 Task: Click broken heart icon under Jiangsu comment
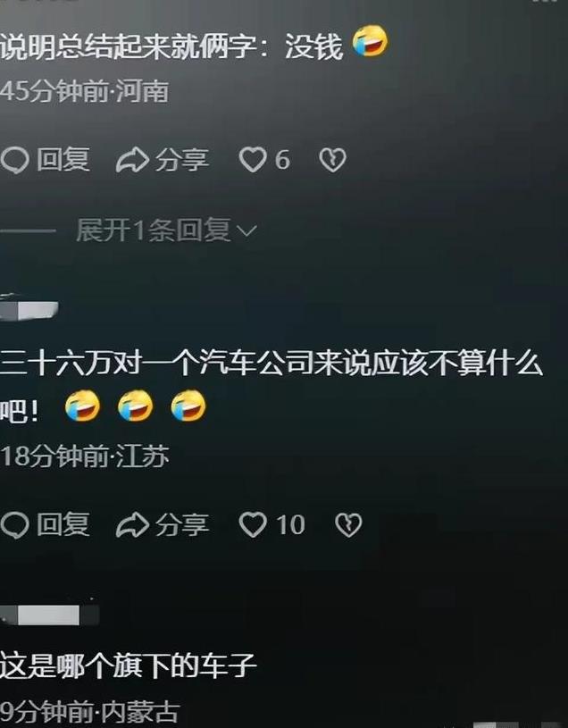click(x=348, y=525)
